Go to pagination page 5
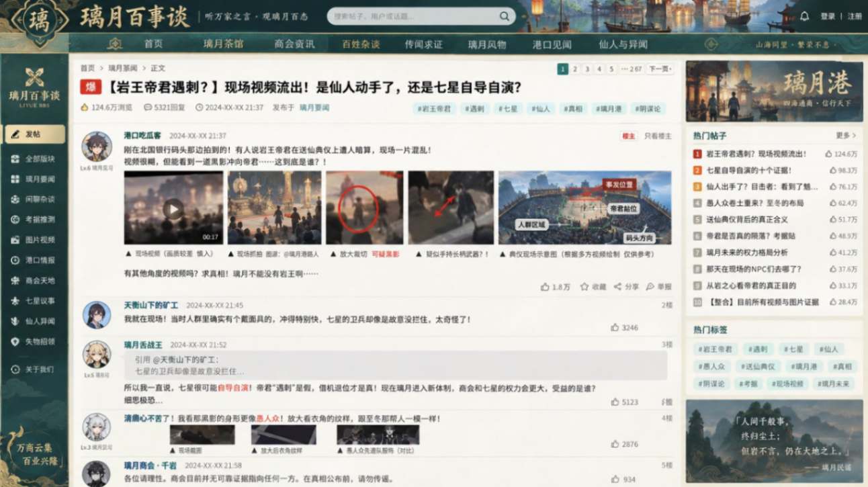The width and height of the screenshot is (868, 487). click(611, 69)
